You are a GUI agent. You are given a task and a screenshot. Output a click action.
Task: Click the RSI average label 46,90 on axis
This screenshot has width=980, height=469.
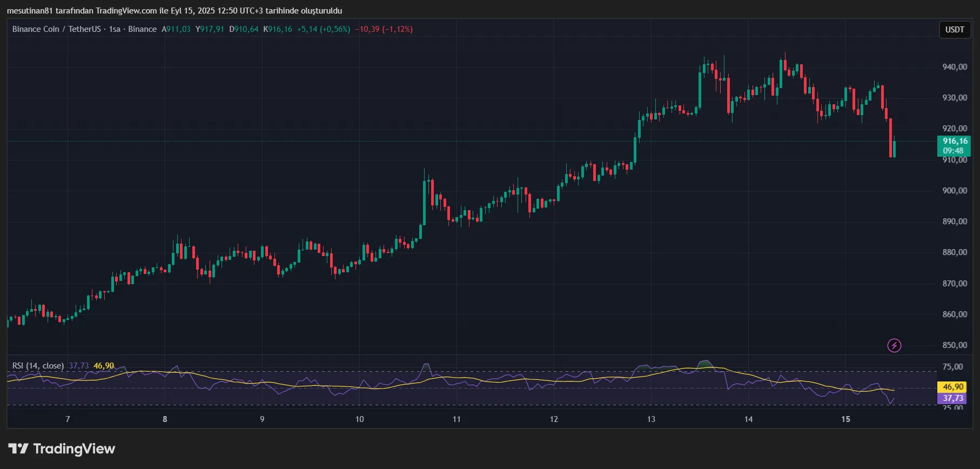point(953,387)
